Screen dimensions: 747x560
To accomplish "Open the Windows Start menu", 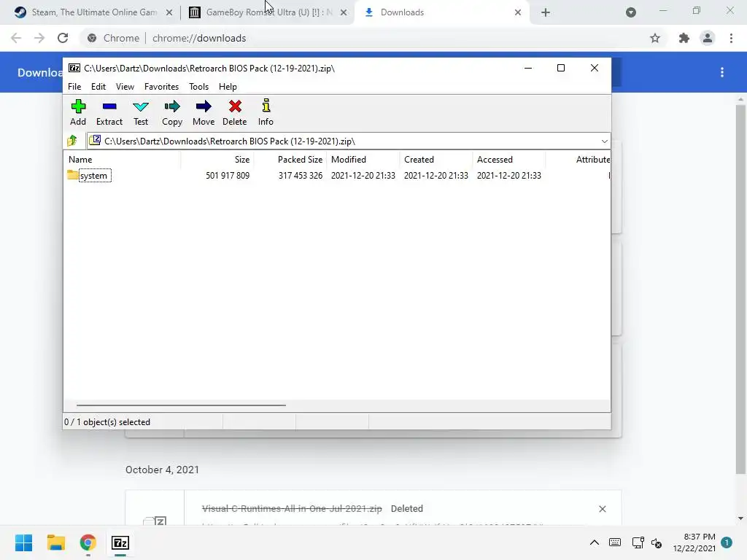I will coord(23,542).
